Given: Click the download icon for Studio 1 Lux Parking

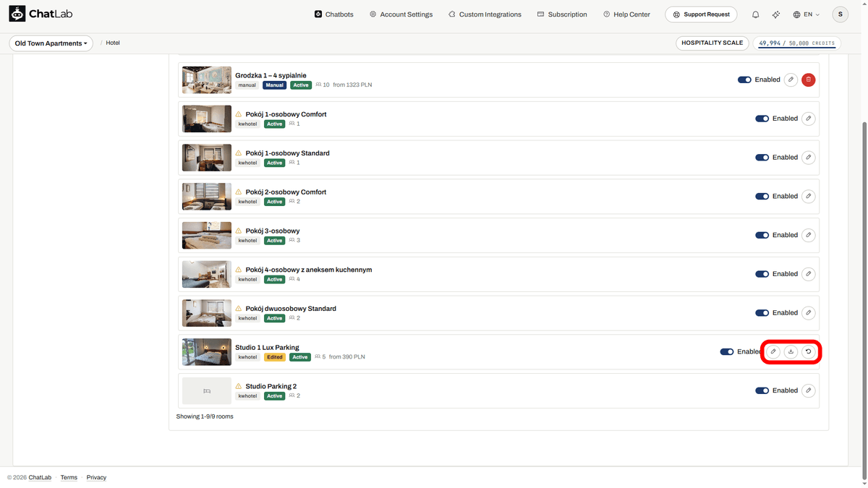Looking at the screenshot, I should coord(791,352).
